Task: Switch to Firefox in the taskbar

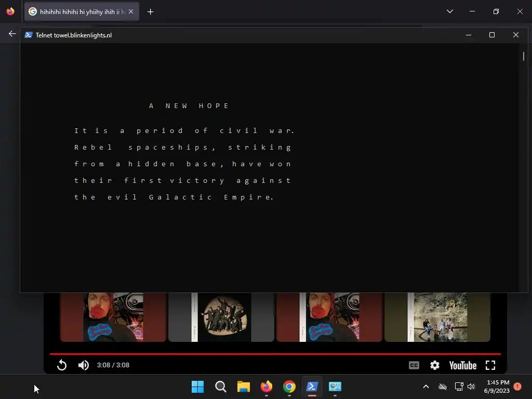Action: pyautogui.click(x=267, y=387)
